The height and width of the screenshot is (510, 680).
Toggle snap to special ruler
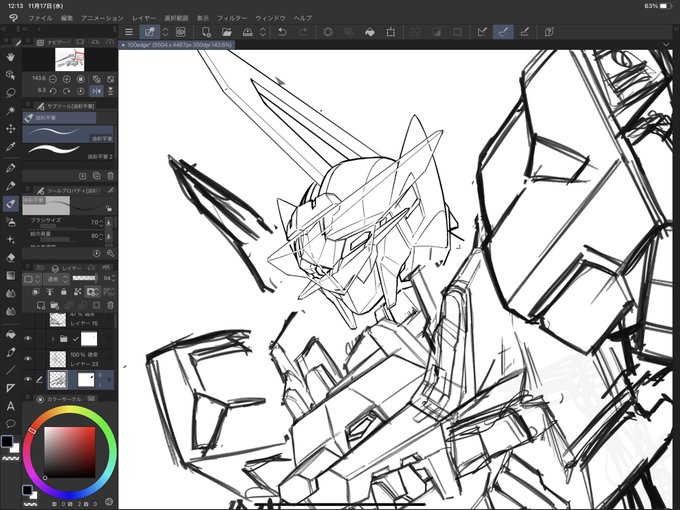[503, 32]
